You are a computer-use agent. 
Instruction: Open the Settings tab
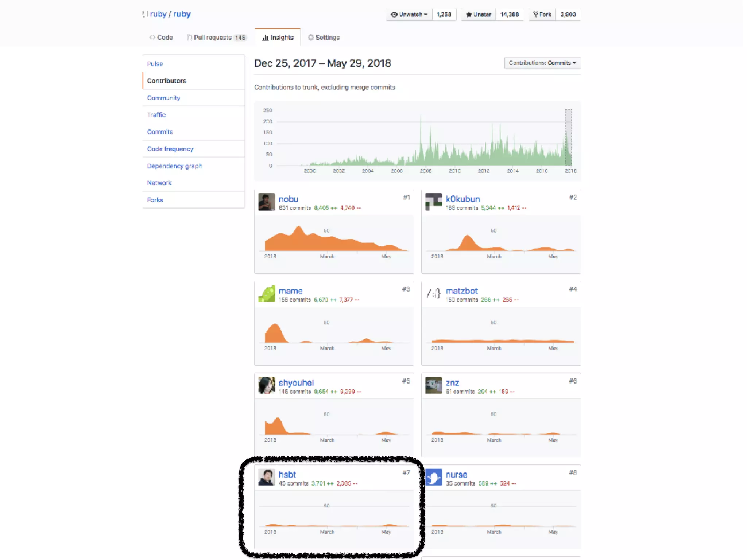(324, 38)
